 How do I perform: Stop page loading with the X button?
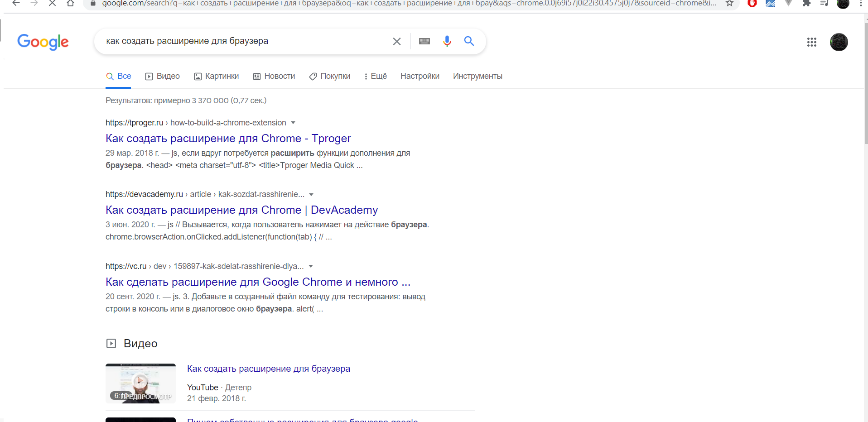point(52,3)
